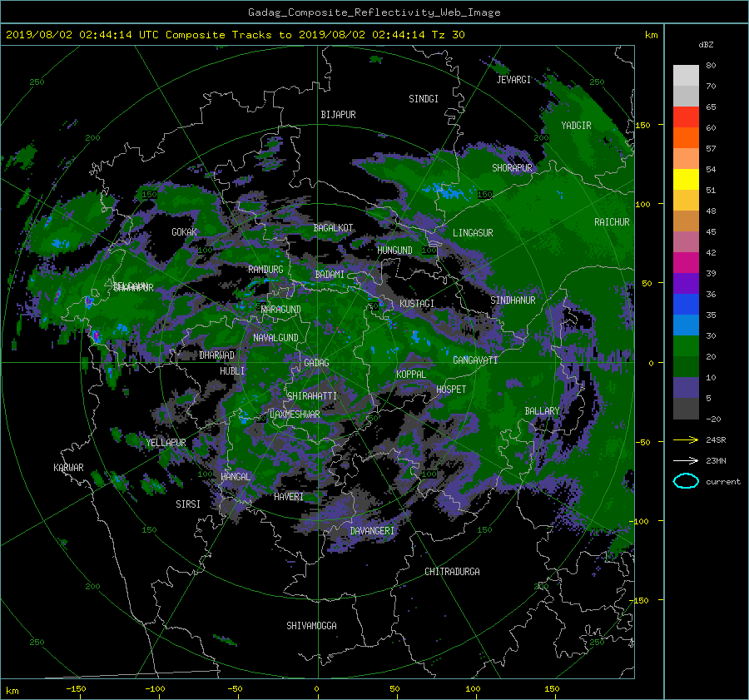The width and height of the screenshot is (749, 700).
Task: Pick the red 60-65 dBZ legend swatch
Action: tap(686, 117)
